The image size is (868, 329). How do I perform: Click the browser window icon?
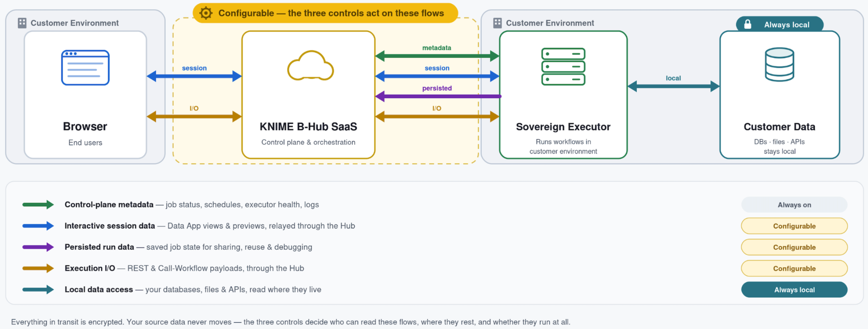pyautogui.click(x=85, y=68)
